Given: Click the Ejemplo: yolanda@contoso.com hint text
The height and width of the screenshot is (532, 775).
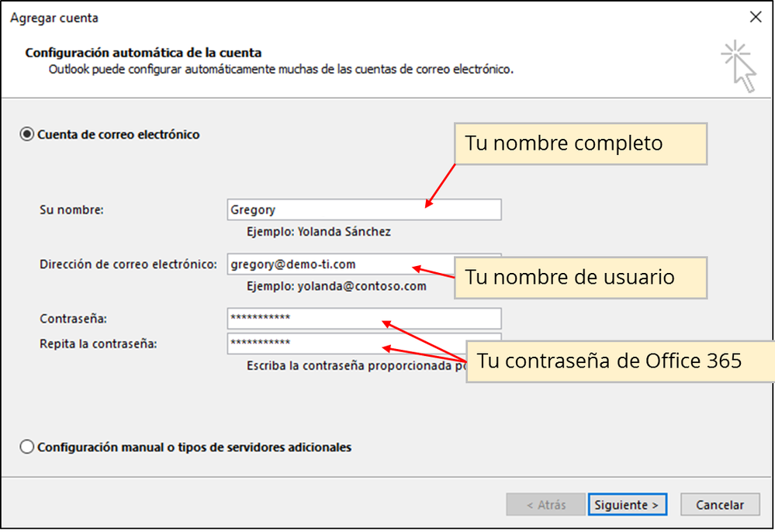Looking at the screenshot, I should (336, 286).
